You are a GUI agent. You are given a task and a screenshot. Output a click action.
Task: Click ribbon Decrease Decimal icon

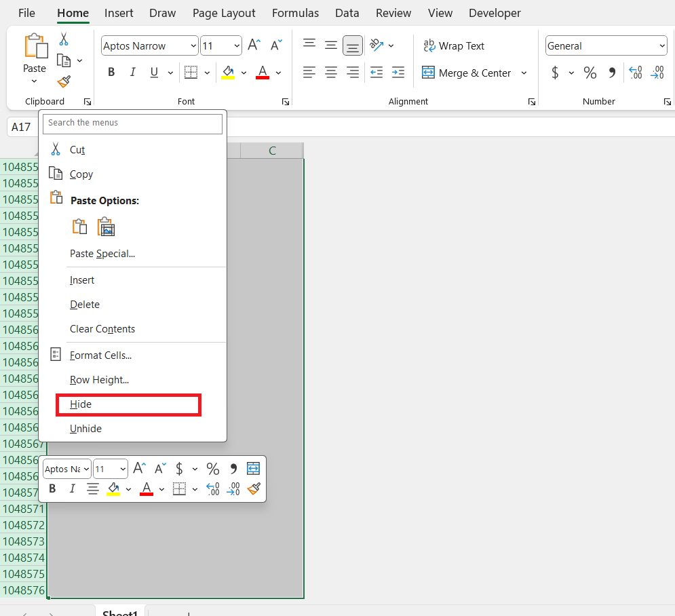(657, 73)
